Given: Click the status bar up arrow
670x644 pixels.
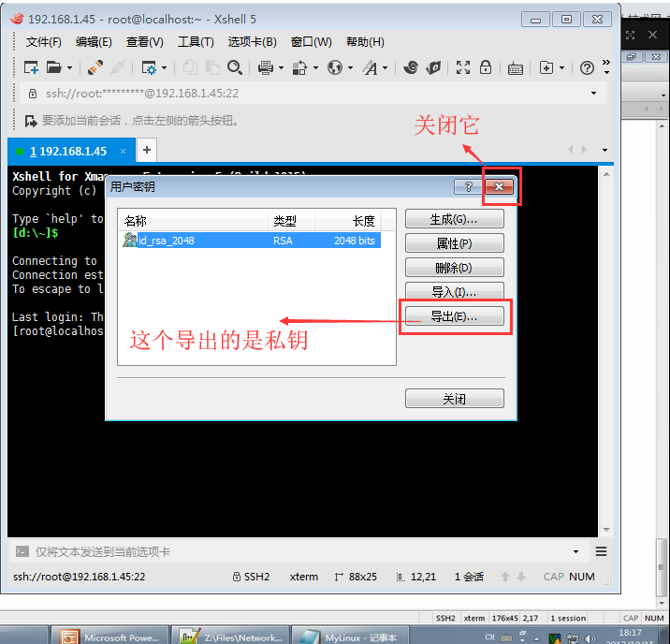Looking at the screenshot, I should 505,577.
